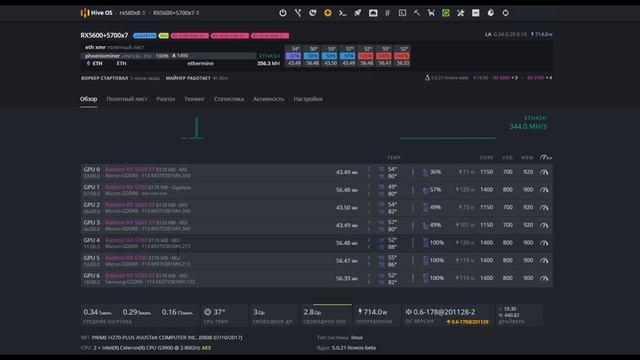Screen dimensions: 640x360
Task: Open the Полетный лист tab
Action: click(x=127, y=99)
